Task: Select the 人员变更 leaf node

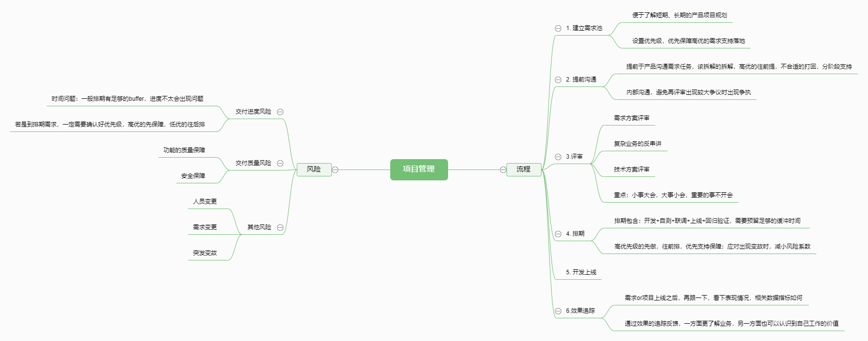Action: pos(205,202)
